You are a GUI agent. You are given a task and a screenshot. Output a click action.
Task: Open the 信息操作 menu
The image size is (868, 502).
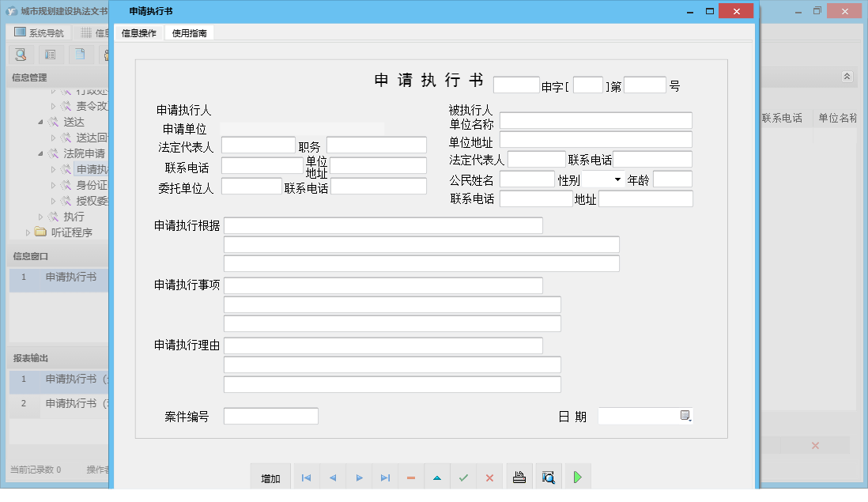tap(139, 33)
